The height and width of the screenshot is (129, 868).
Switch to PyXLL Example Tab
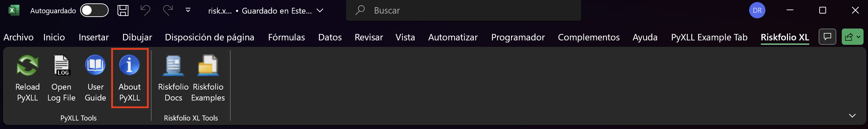point(709,37)
